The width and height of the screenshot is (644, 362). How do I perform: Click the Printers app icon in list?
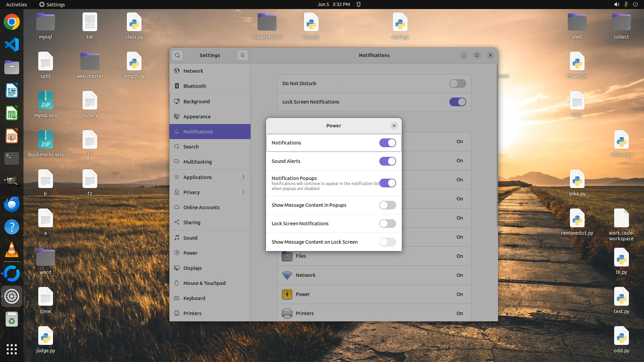(287, 313)
